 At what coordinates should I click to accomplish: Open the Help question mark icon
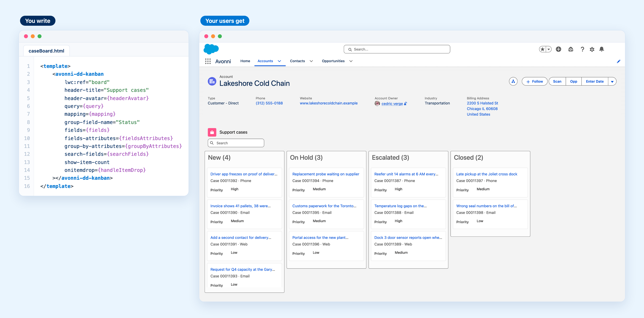click(x=582, y=49)
